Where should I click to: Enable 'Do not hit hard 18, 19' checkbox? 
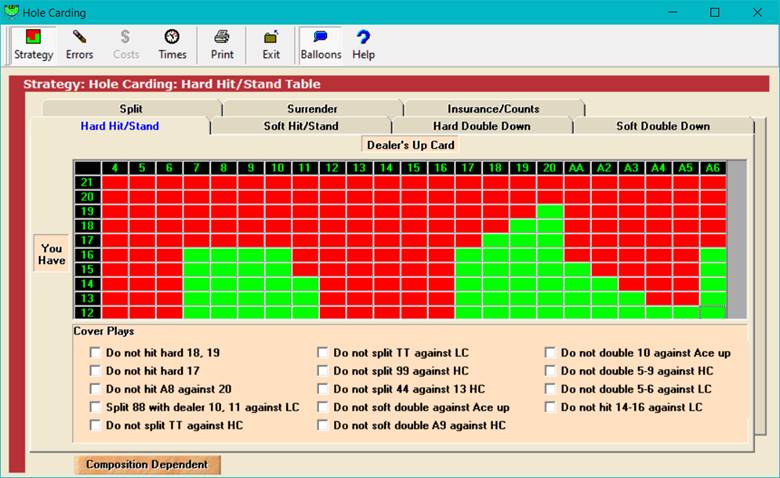95,353
